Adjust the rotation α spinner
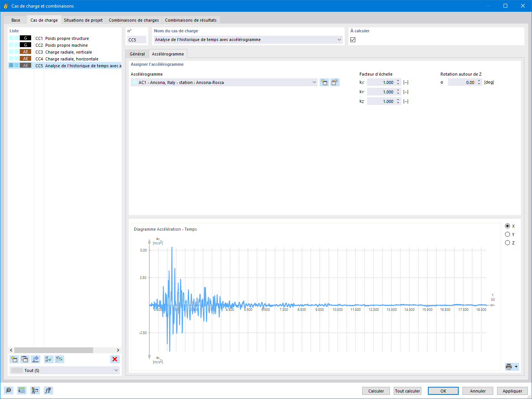 coord(479,82)
